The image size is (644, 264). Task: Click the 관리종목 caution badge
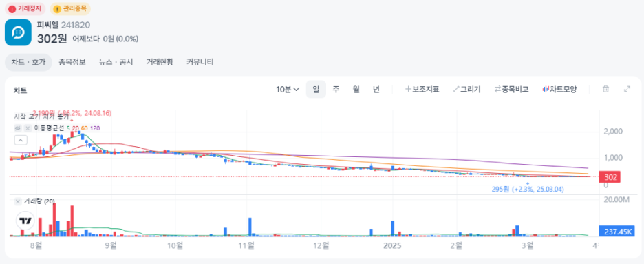coord(70,9)
